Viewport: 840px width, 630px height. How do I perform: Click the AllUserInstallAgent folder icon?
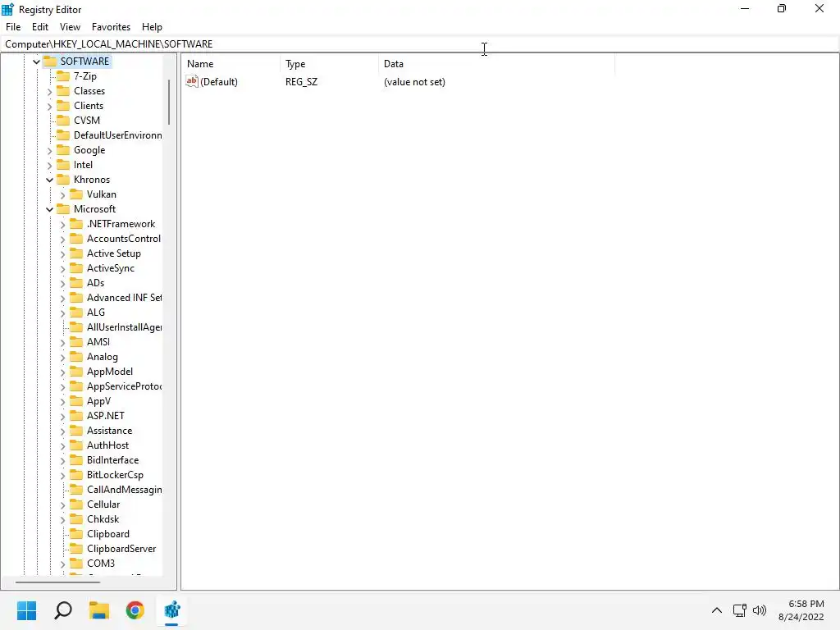pyautogui.click(x=76, y=326)
